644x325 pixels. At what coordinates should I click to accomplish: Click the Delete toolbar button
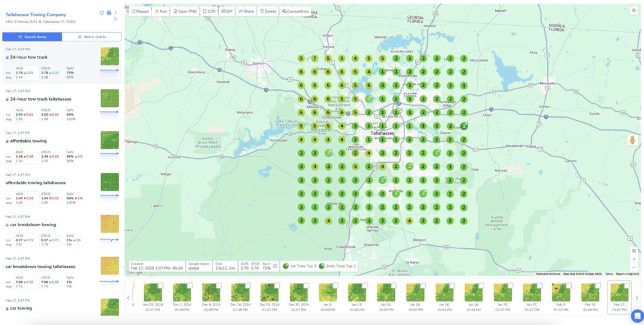click(268, 11)
